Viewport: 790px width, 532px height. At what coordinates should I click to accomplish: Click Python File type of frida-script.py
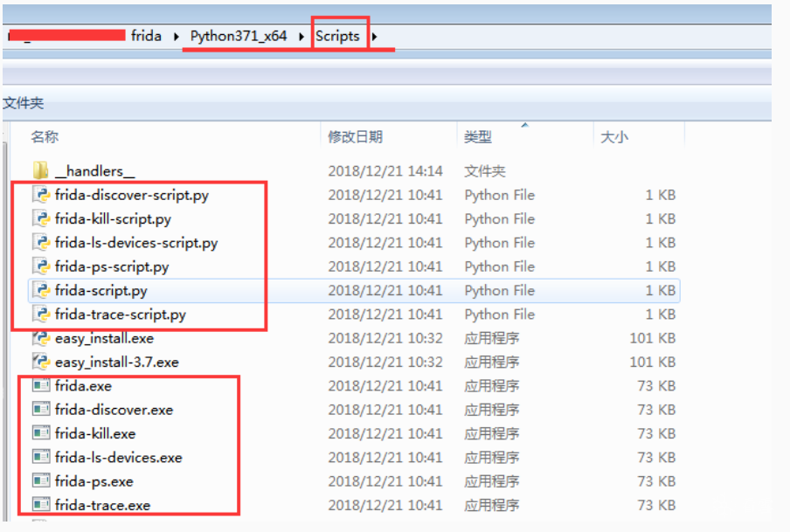tap(499, 291)
